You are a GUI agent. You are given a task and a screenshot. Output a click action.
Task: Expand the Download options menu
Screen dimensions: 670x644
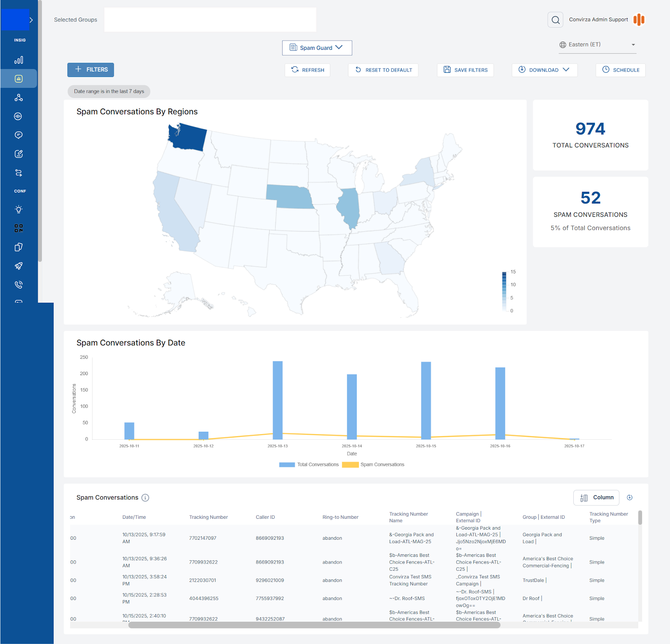pyautogui.click(x=544, y=70)
